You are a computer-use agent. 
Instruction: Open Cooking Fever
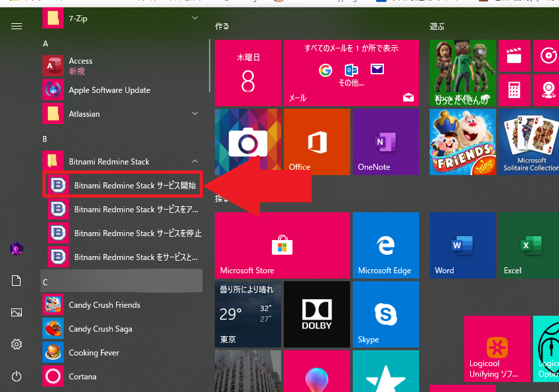(122, 352)
